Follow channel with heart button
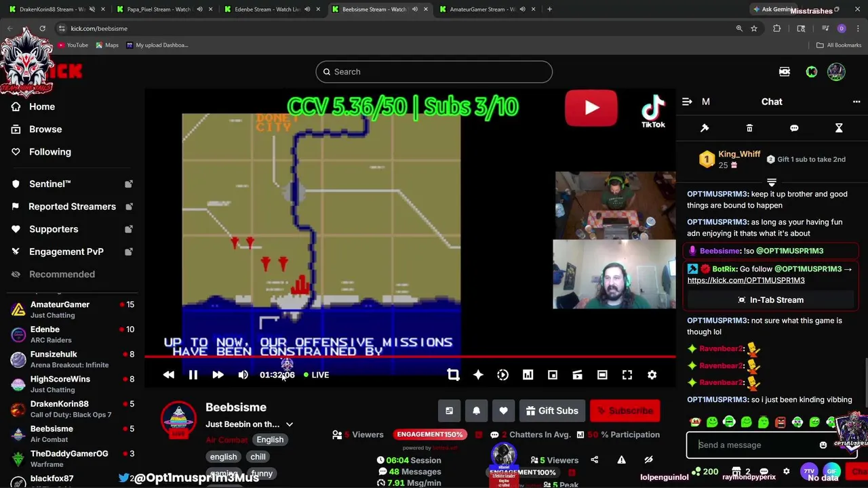This screenshot has height=488, width=868. (503, 411)
